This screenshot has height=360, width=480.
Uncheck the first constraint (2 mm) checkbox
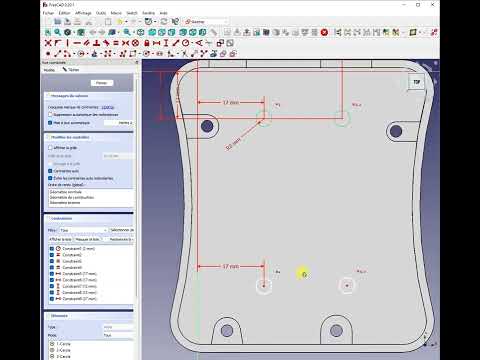[52, 249]
